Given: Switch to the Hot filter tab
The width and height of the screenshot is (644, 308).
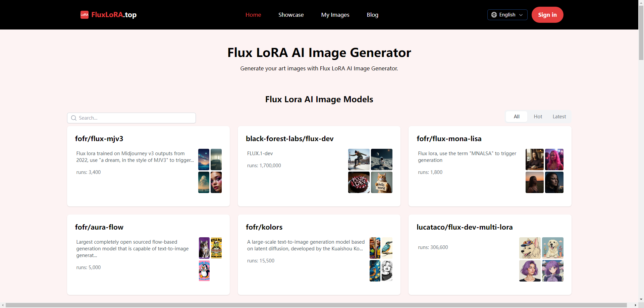Looking at the screenshot, I should 538,117.
